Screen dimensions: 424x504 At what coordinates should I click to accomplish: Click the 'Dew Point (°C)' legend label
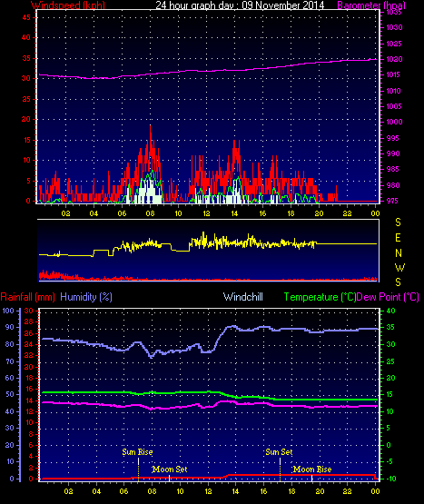[x=388, y=297]
